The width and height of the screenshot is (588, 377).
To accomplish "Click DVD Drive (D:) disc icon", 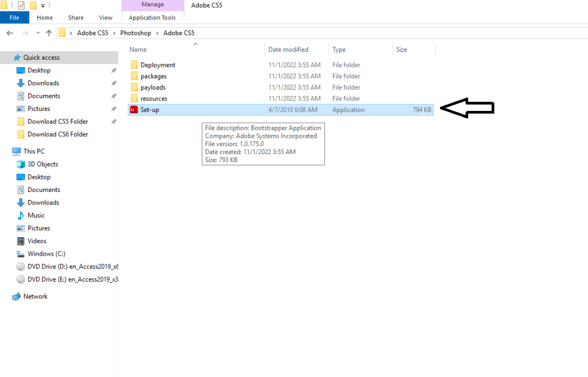I will point(21,267).
